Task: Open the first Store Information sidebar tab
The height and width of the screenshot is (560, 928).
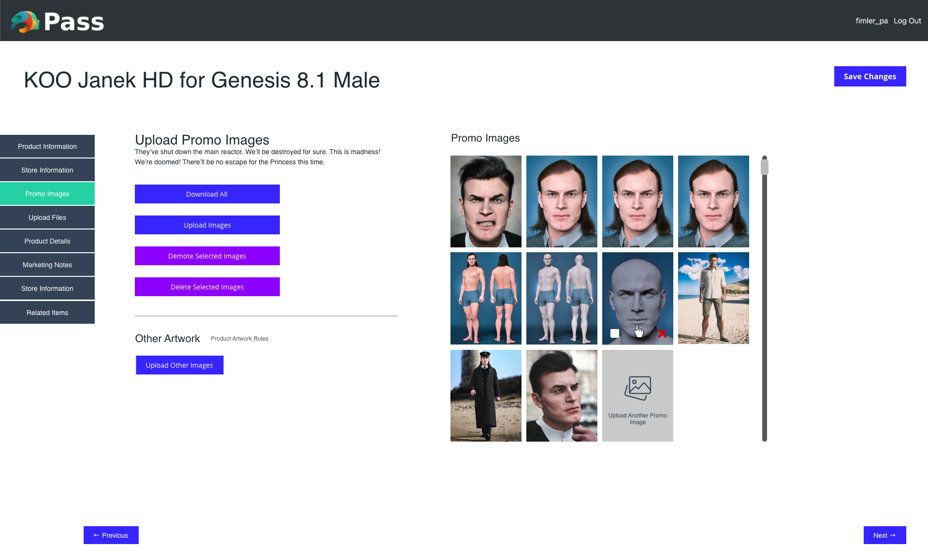Action: click(47, 170)
